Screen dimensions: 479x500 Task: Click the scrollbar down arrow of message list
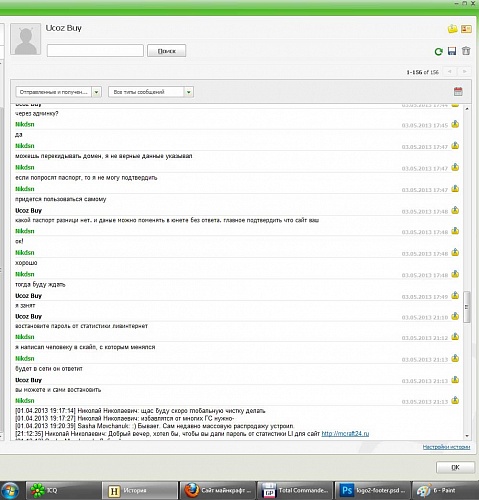pos(467,436)
